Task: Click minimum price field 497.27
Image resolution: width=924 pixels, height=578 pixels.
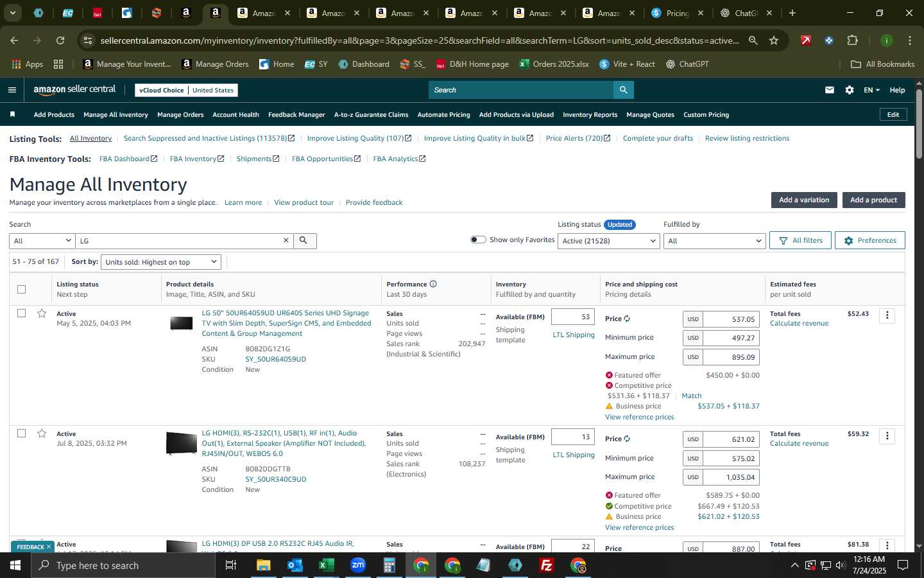Action: [x=731, y=338]
